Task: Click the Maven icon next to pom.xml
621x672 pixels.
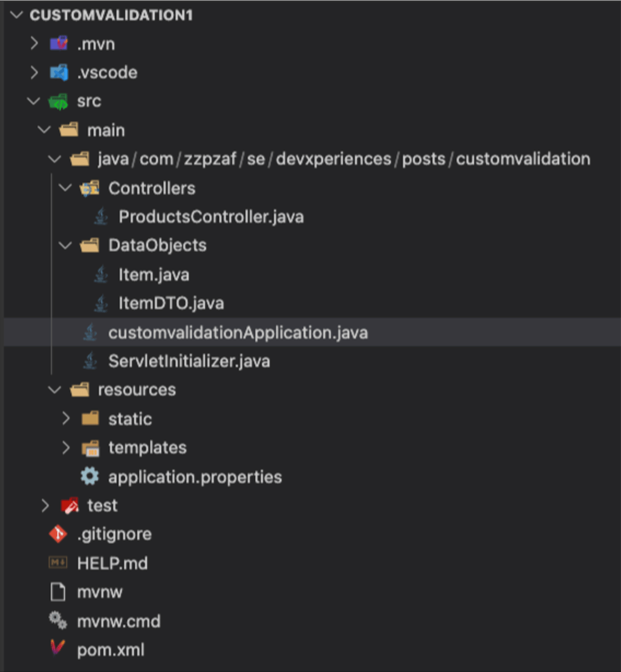Action: [x=58, y=650]
